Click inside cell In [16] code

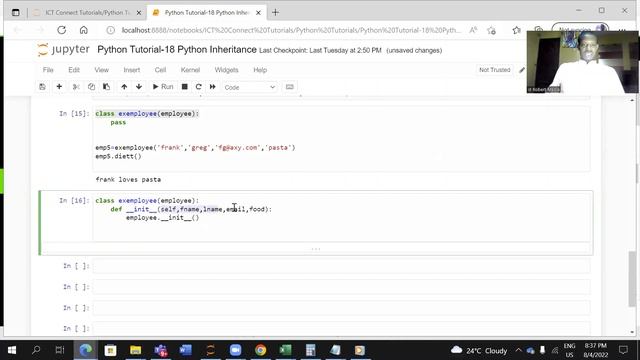coord(341,217)
